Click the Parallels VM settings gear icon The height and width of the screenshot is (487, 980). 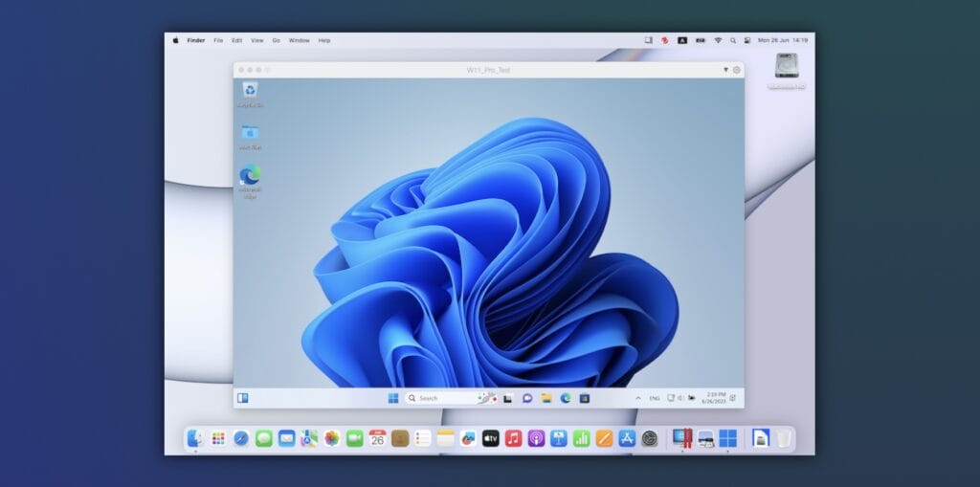click(x=736, y=70)
